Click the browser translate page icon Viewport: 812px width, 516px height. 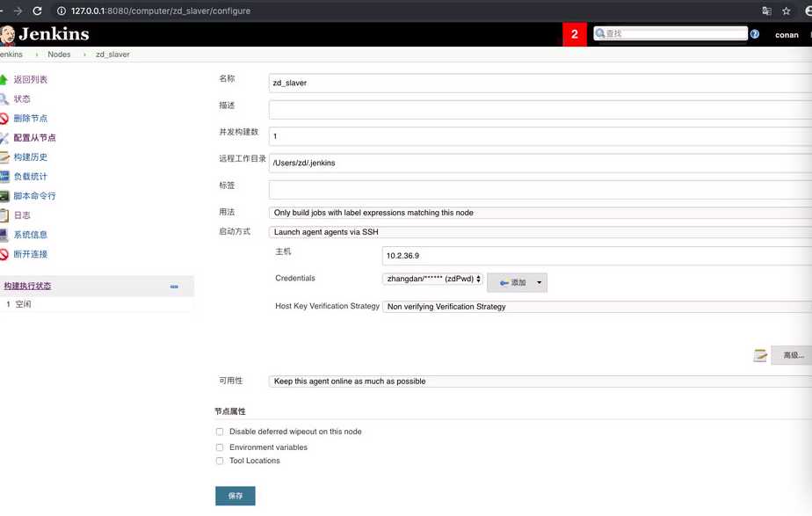[767, 11]
